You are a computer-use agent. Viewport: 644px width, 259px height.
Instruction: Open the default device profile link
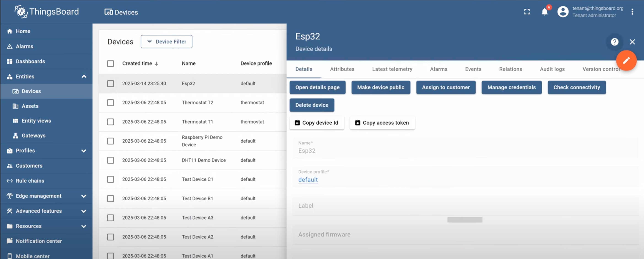308,180
